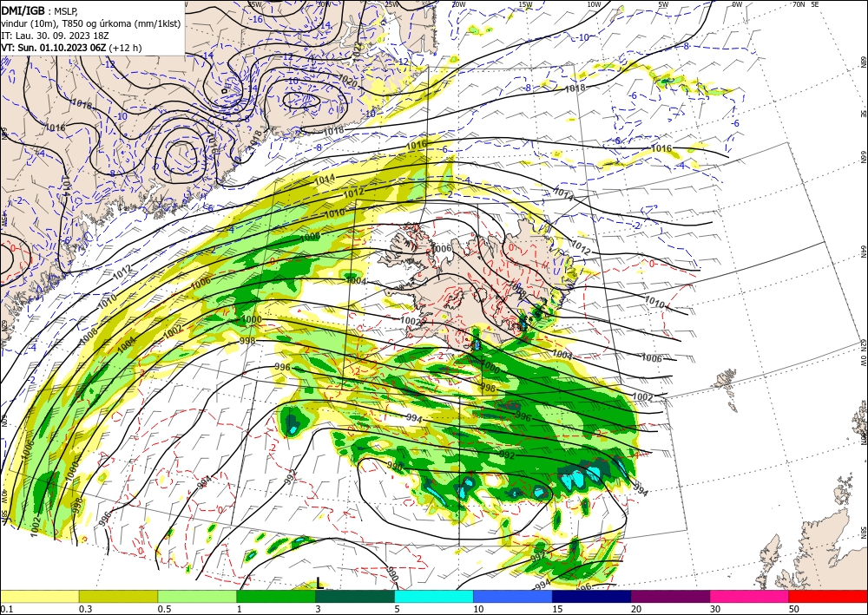Click the olive 0.3–0.5 legend swatch
This screenshot has height=615, width=868.
tap(118, 596)
